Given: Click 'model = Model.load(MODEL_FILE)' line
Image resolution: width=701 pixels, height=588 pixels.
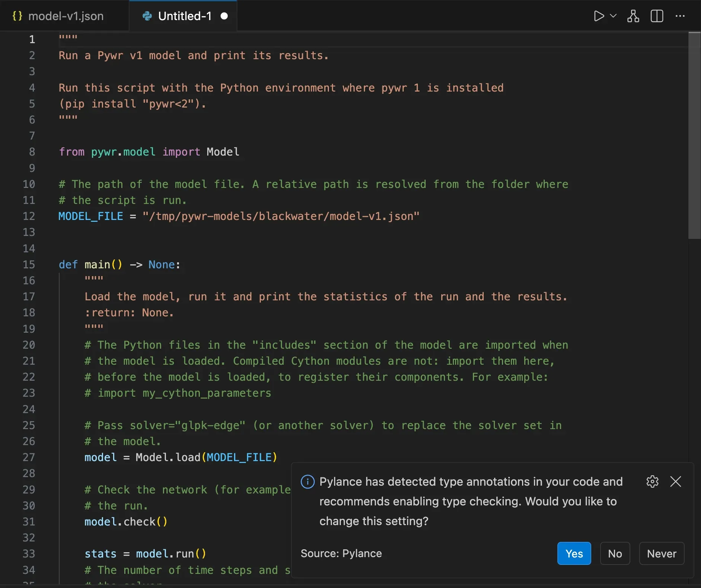Looking at the screenshot, I should (181, 457).
